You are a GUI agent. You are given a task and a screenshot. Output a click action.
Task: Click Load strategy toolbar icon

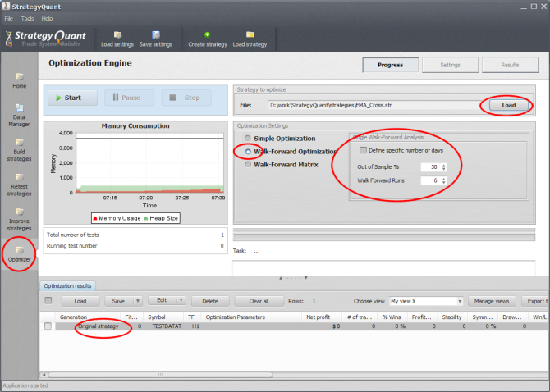point(250,39)
